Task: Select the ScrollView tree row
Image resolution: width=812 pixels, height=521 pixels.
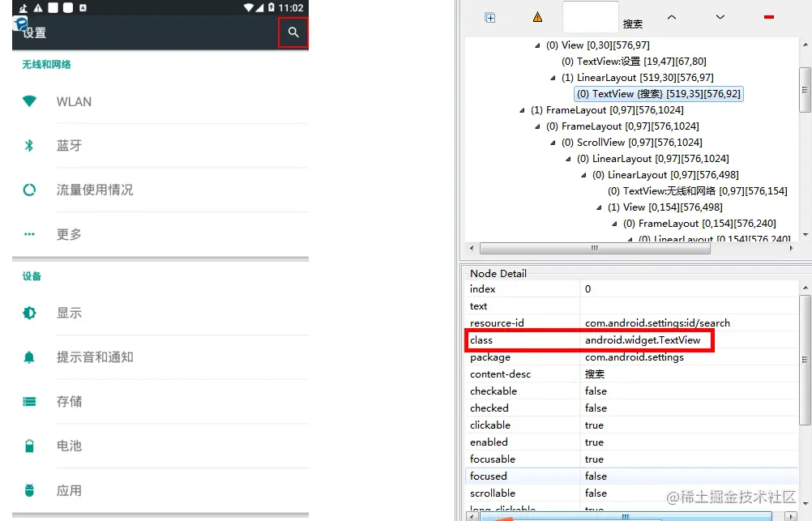Action: (632, 142)
